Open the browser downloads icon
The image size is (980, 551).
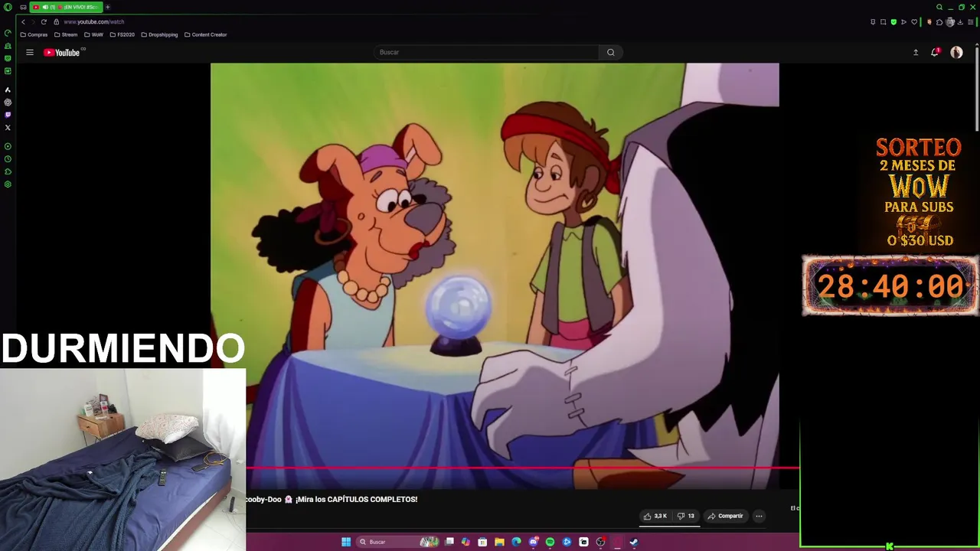pos(960,22)
